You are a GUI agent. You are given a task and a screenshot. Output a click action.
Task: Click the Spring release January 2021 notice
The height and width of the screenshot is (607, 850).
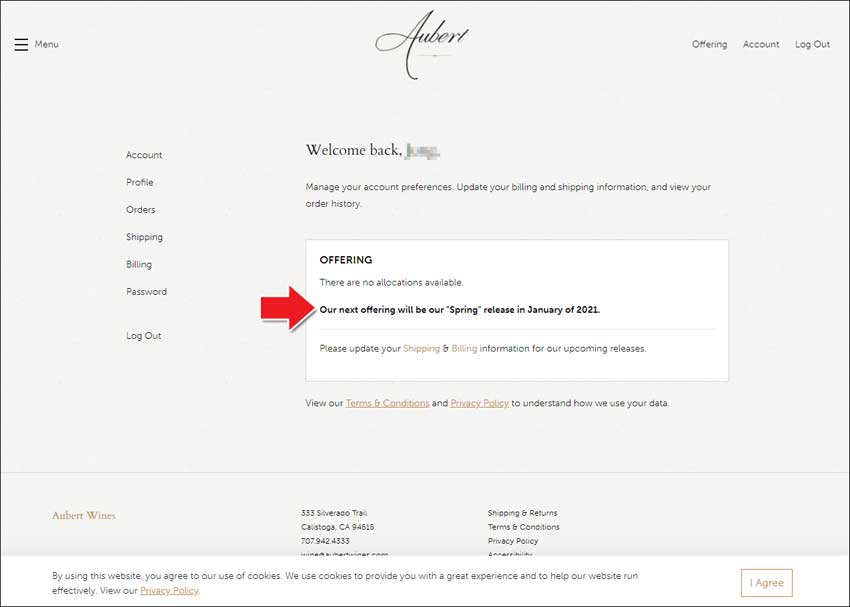460,310
